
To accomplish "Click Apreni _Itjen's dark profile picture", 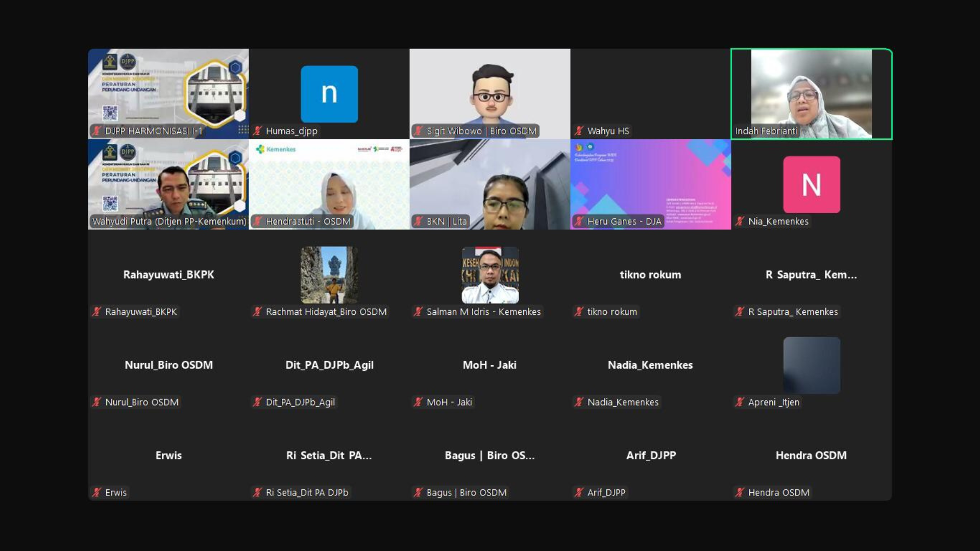I will 812,365.
